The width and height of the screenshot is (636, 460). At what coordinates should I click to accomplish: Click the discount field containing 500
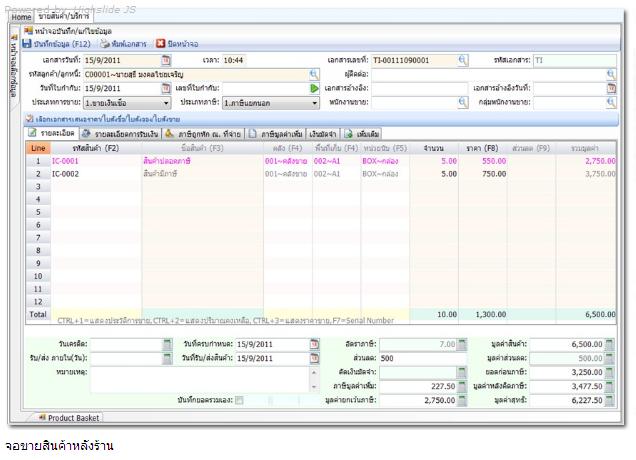413,358
